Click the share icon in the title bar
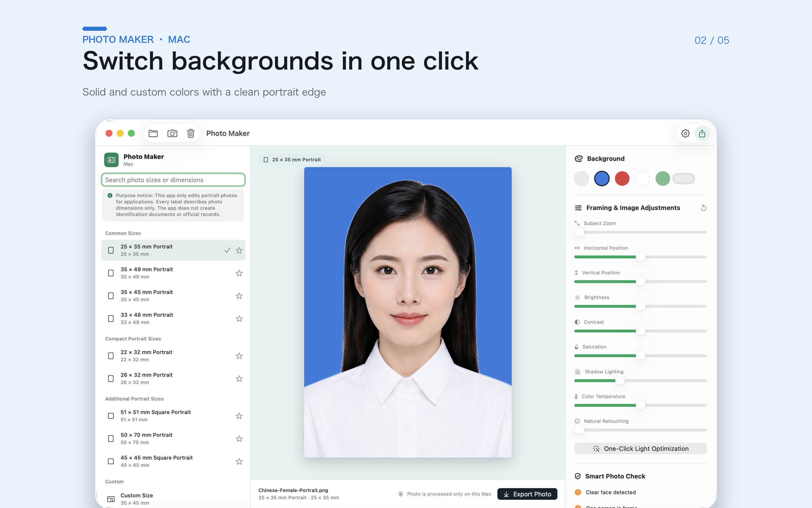The width and height of the screenshot is (812, 508). click(702, 133)
